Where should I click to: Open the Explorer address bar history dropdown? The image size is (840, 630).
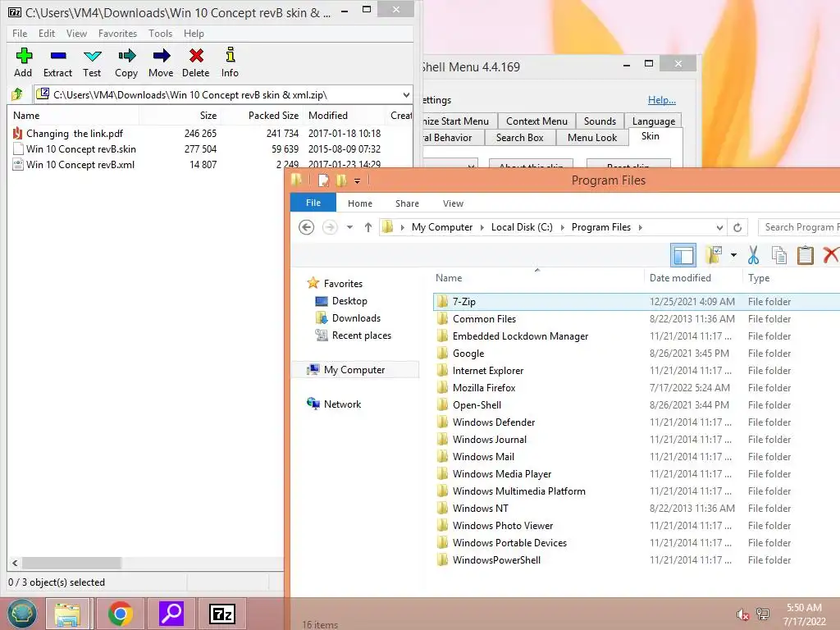(x=719, y=228)
